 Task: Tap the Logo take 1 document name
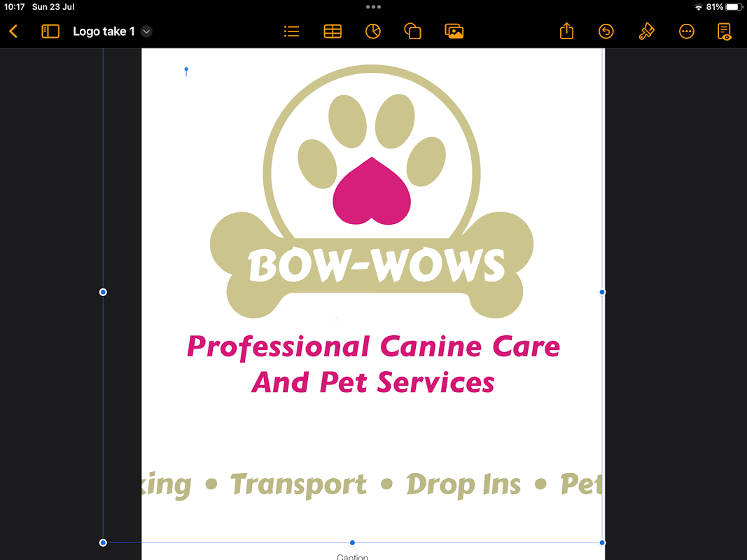tap(104, 31)
